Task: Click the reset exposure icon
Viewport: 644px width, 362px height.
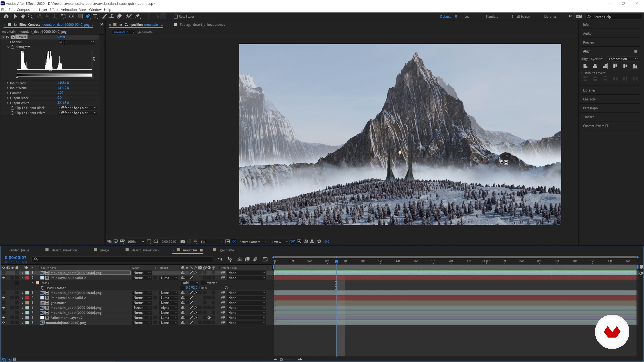Action: click(x=319, y=242)
